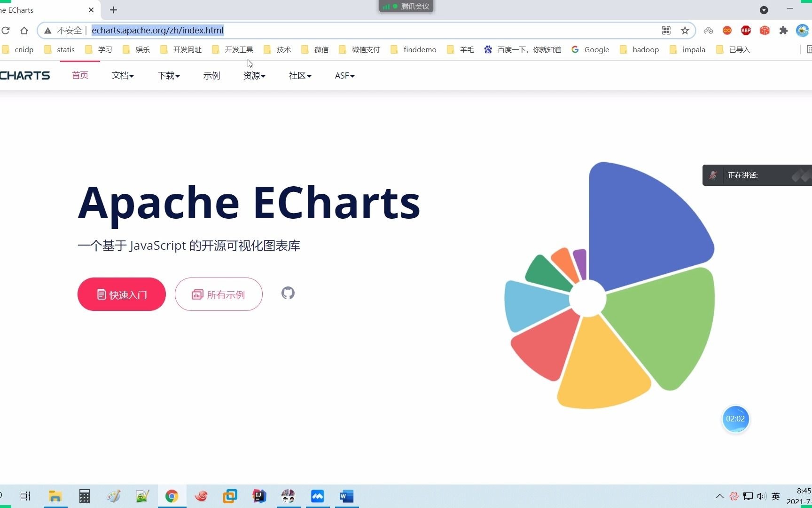Click the not-secure warning icon

coord(48,31)
